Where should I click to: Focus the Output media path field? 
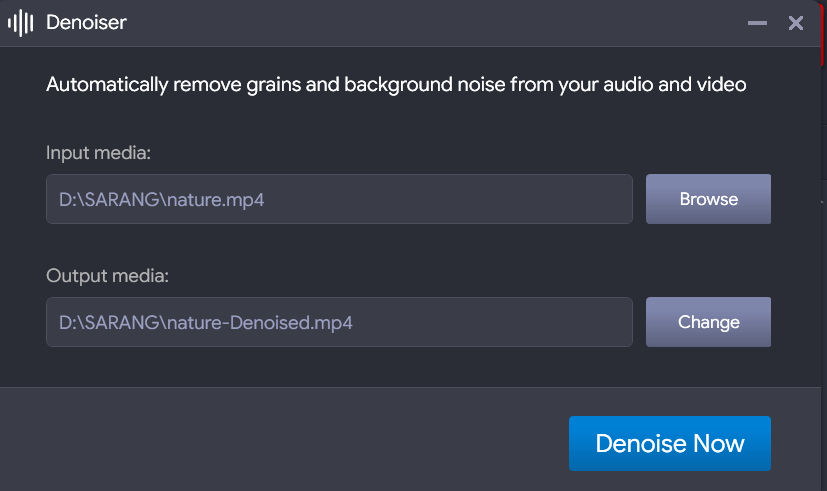(x=339, y=322)
